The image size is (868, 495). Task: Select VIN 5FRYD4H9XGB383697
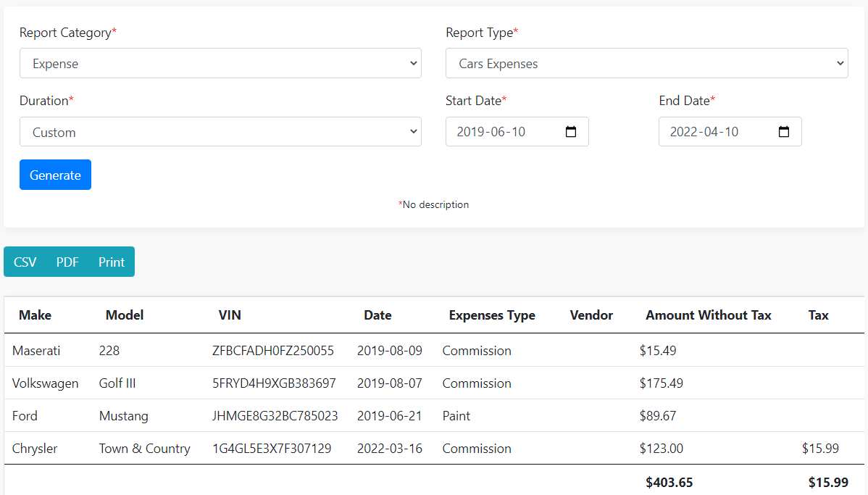[274, 383]
